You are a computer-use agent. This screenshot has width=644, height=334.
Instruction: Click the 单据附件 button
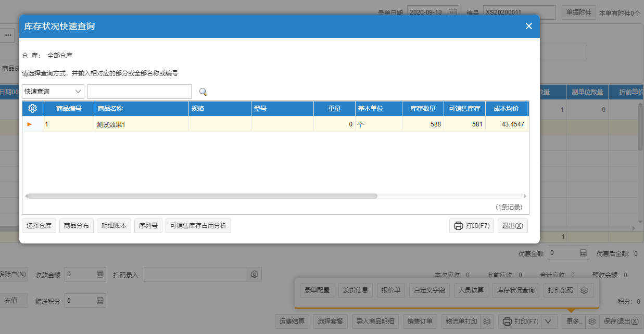(579, 12)
